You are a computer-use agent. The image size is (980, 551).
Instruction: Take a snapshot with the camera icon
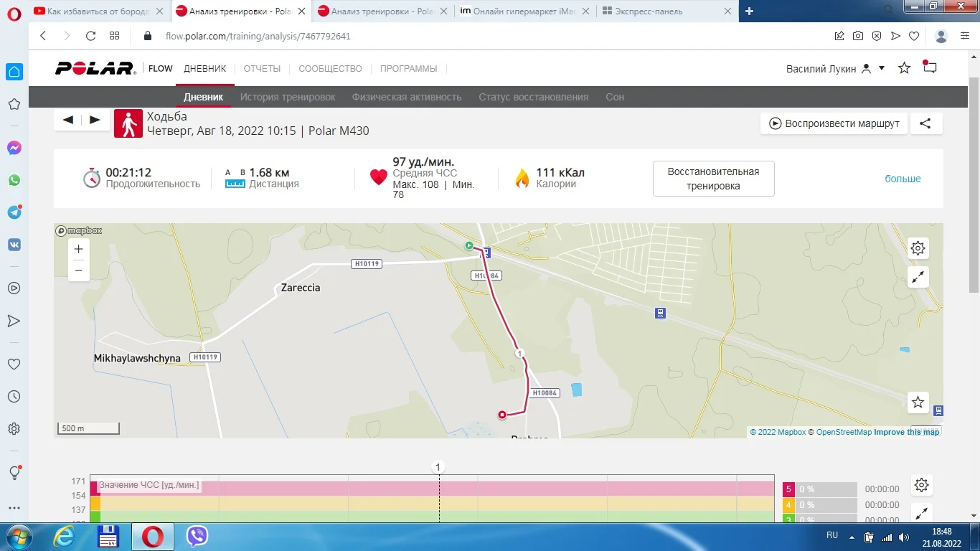(858, 36)
